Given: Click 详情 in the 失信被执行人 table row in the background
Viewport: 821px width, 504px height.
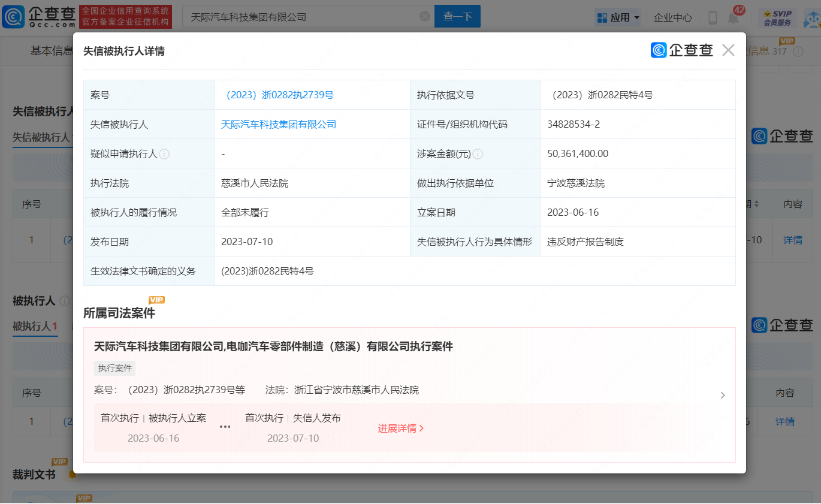Looking at the screenshot, I should click(793, 240).
